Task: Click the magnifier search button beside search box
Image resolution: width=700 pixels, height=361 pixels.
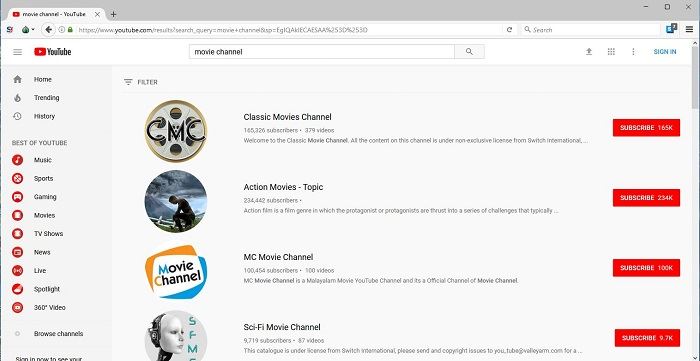Action: [x=469, y=52]
